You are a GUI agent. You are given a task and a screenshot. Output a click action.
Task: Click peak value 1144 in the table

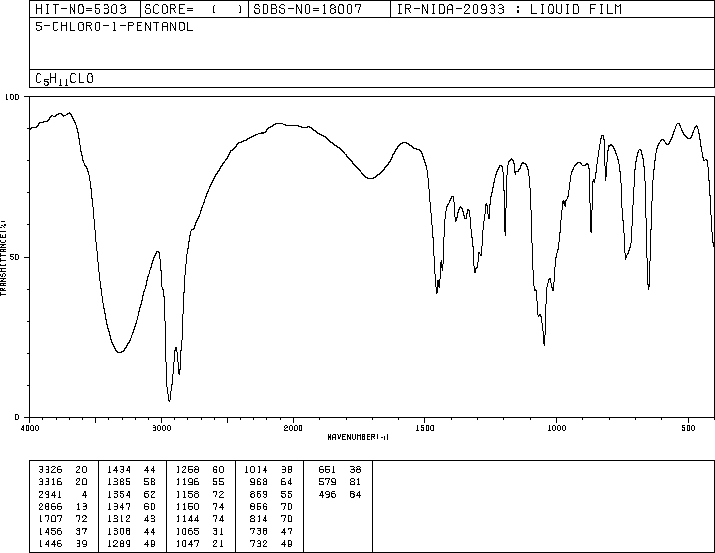[x=188, y=519]
